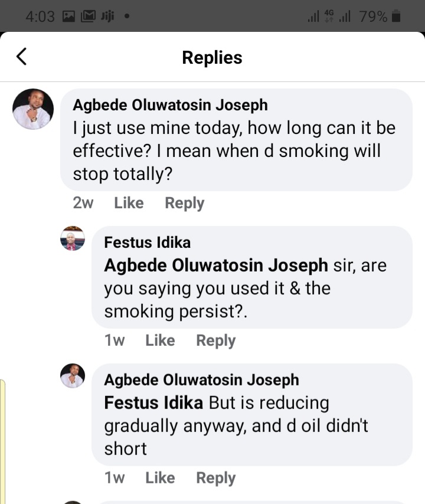The image size is (425, 504).
Task: Open Festus Idika's profile picture
Action: pos(73,238)
